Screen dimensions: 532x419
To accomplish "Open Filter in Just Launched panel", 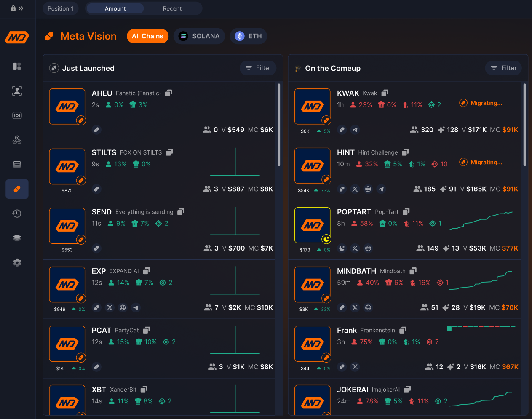I will pos(258,68).
